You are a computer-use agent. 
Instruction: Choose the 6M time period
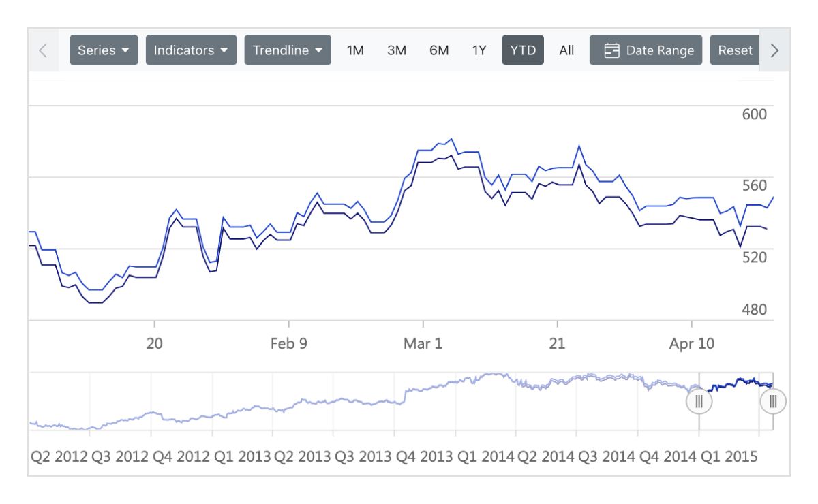(x=439, y=50)
